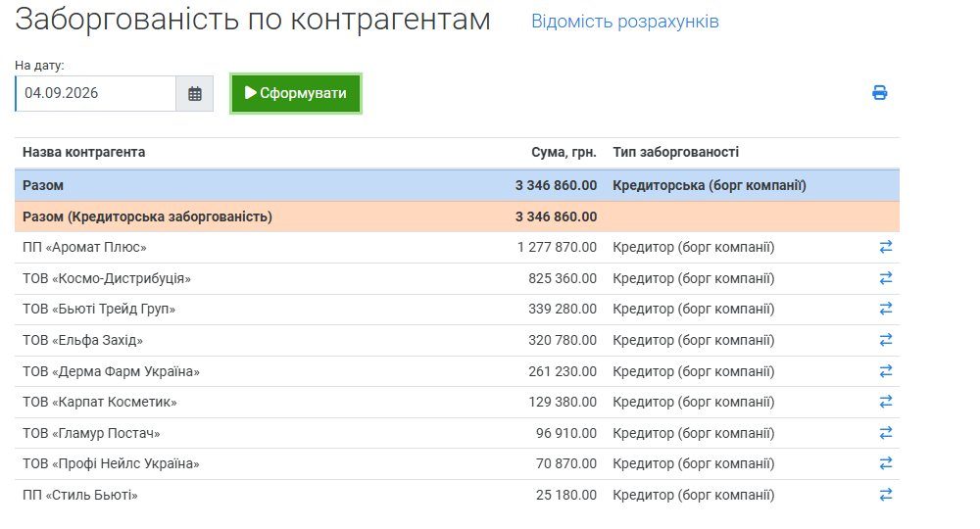Select the Разом (Кредиторська заборгованість) row

click(457, 216)
